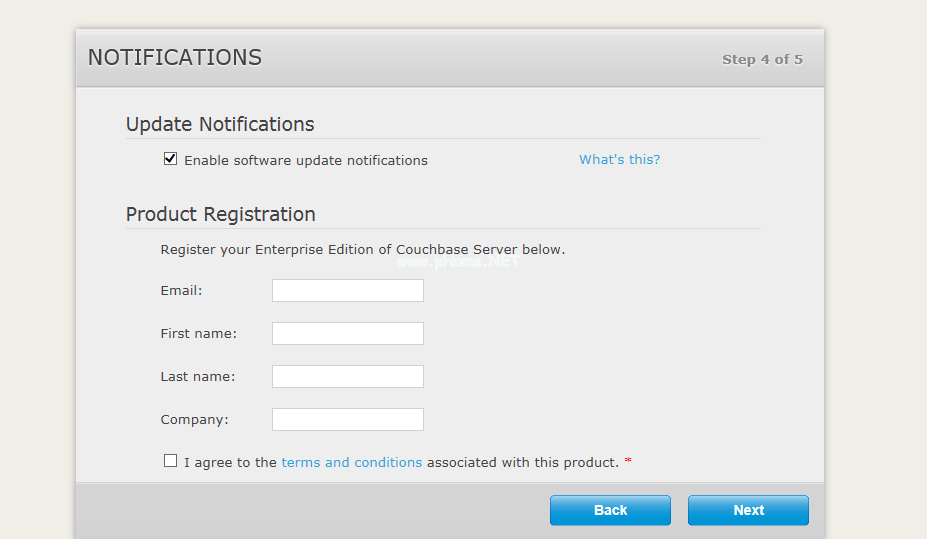Uncheck Enable software update notifications checkbox

click(x=170, y=159)
